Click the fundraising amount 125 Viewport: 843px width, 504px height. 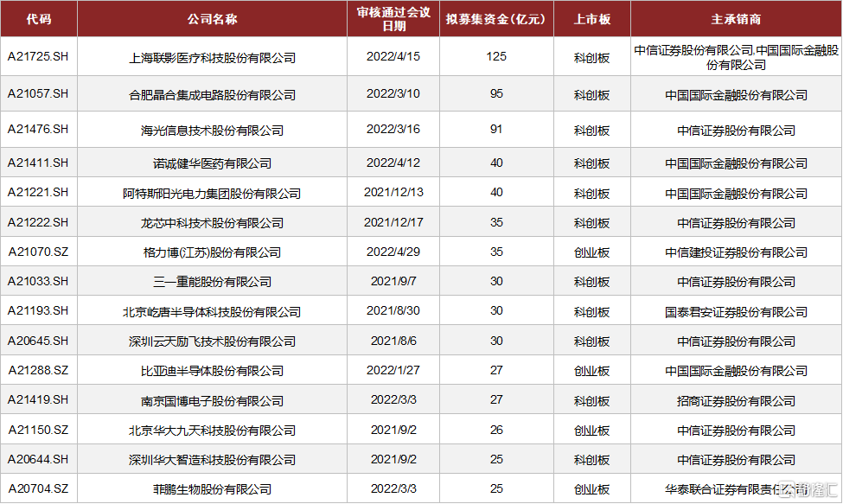[x=496, y=56]
